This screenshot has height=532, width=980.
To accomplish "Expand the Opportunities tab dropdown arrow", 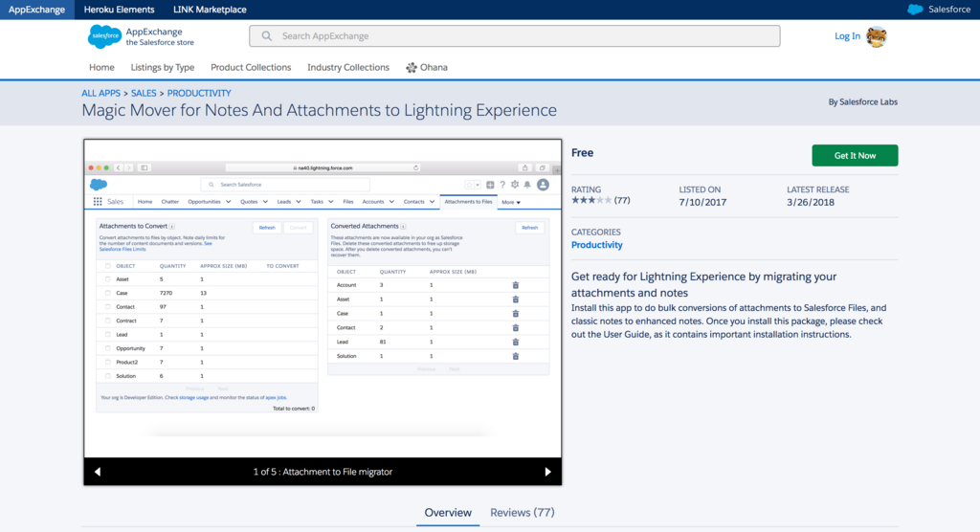I will pos(228,202).
